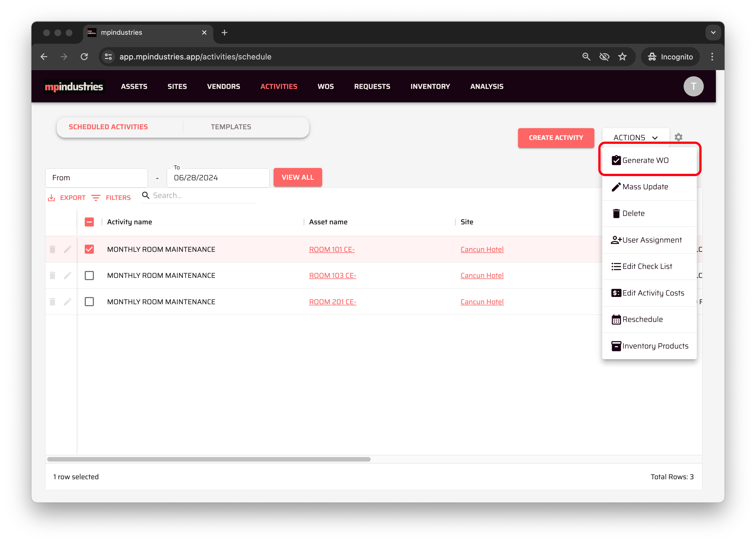This screenshot has width=756, height=544.
Task: Toggle the select-all header checkbox
Action: [x=89, y=222]
